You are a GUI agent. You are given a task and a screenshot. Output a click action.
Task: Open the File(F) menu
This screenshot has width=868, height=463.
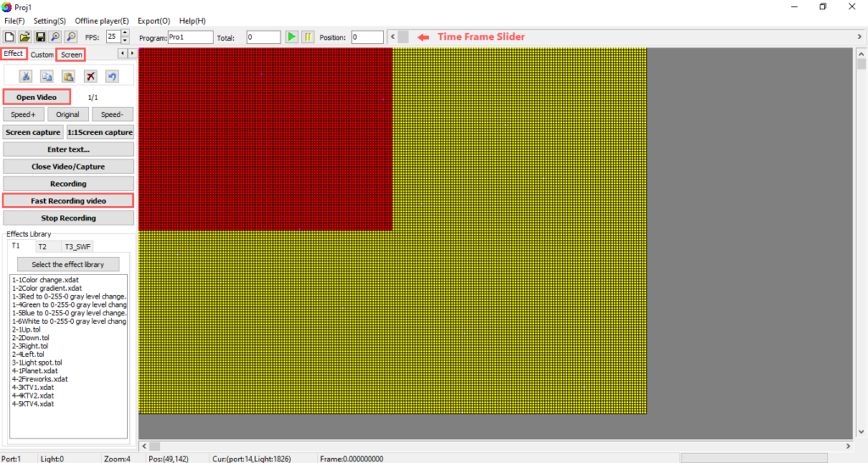pyautogui.click(x=14, y=20)
